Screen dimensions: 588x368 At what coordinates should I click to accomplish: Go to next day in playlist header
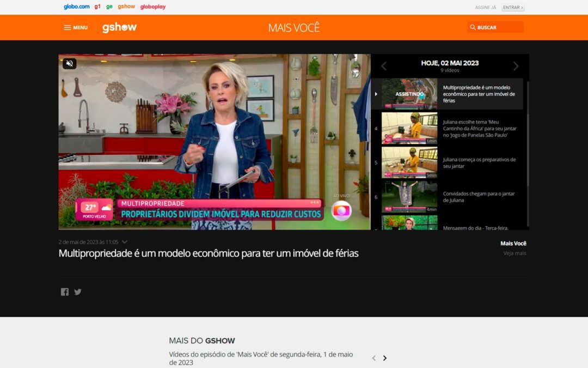coord(516,66)
